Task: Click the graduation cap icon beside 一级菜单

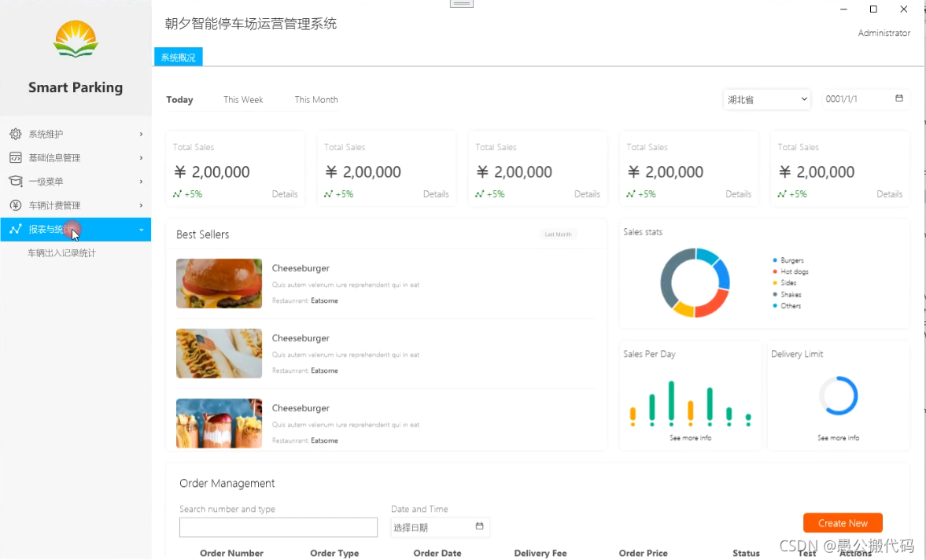Action: click(16, 181)
